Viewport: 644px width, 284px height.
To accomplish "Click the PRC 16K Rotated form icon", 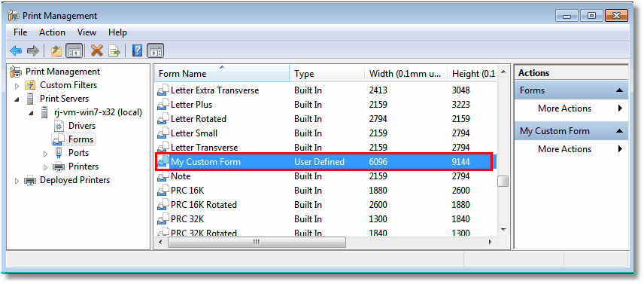I will click(x=163, y=205).
